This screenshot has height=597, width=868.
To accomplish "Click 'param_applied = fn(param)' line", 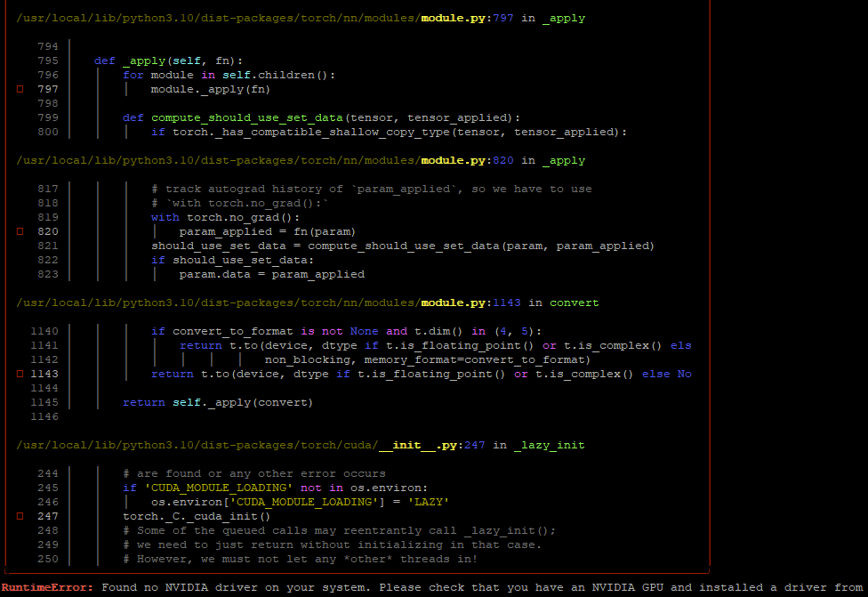I will point(268,231).
